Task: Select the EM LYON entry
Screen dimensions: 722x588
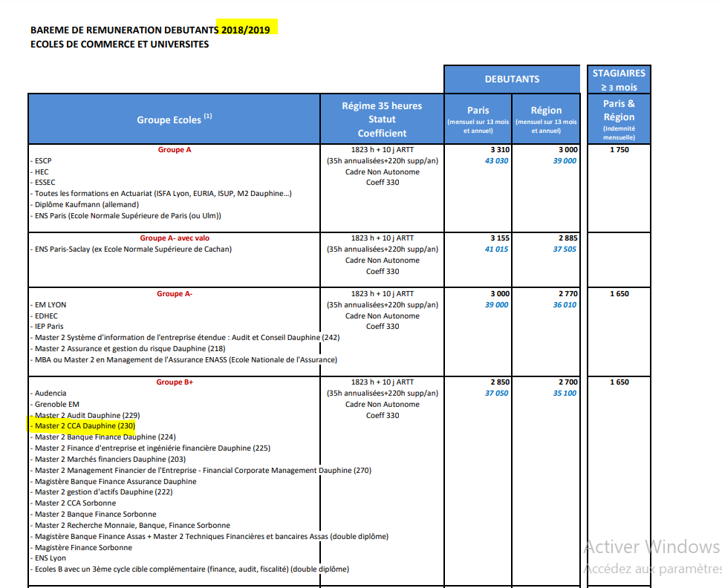Action: pyautogui.click(x=51, y=305)
